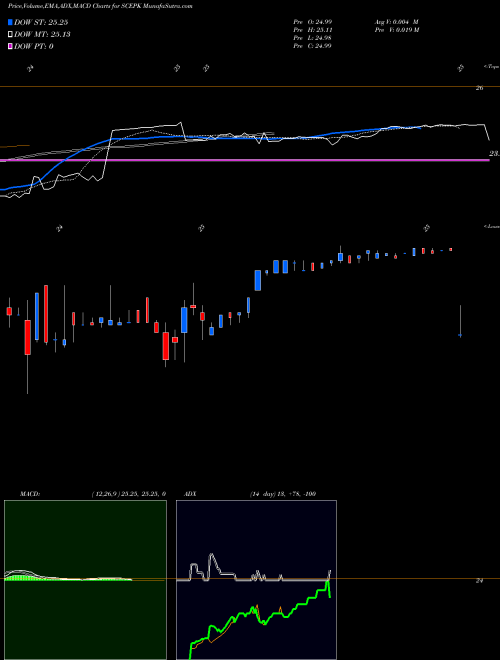Click the Pre H: 25.11 value

point(312,30)
